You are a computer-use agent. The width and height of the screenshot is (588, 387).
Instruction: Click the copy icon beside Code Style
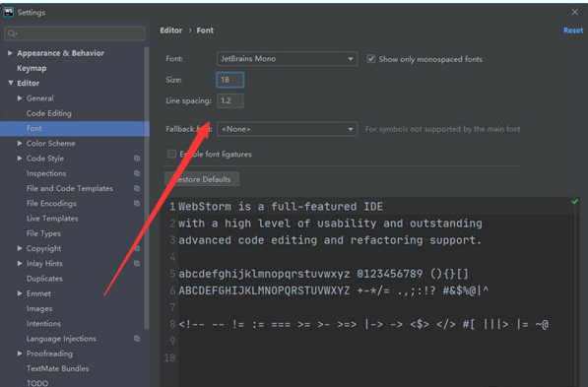pos(137,159)
